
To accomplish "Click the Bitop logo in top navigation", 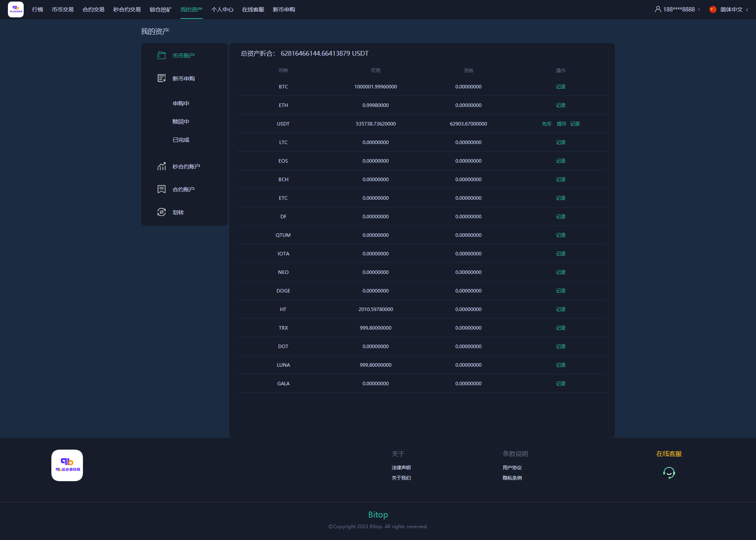I will (x=16, y=9).
